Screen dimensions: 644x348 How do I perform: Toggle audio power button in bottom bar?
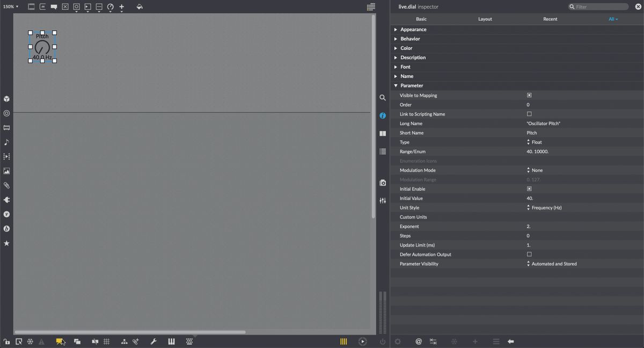pyautogui.click(x=383, y=342)
